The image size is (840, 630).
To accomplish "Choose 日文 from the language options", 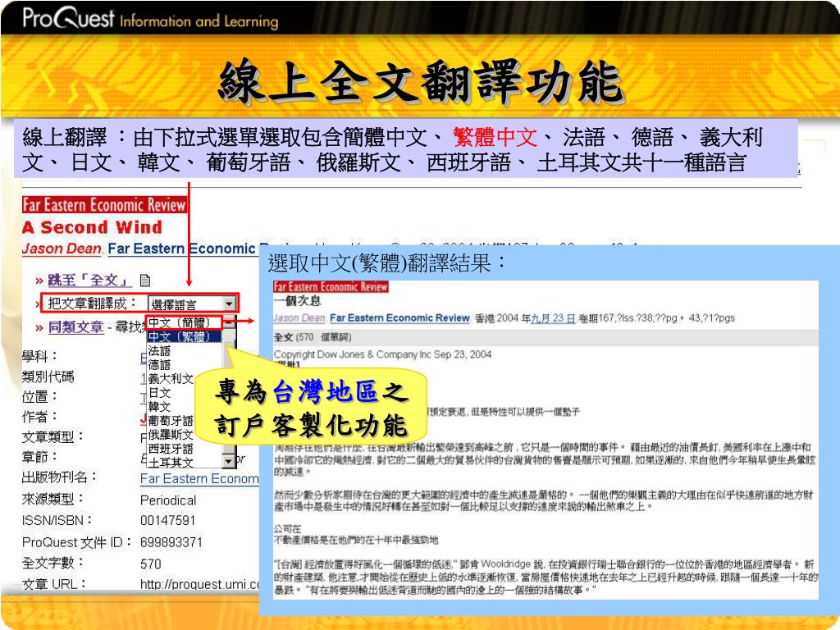I will [160, 393].
